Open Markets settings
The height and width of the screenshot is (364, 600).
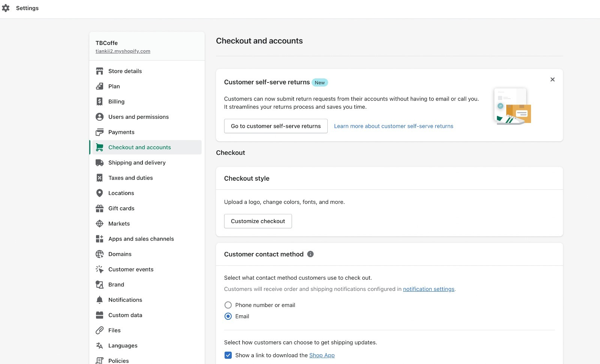pos(119,223)
